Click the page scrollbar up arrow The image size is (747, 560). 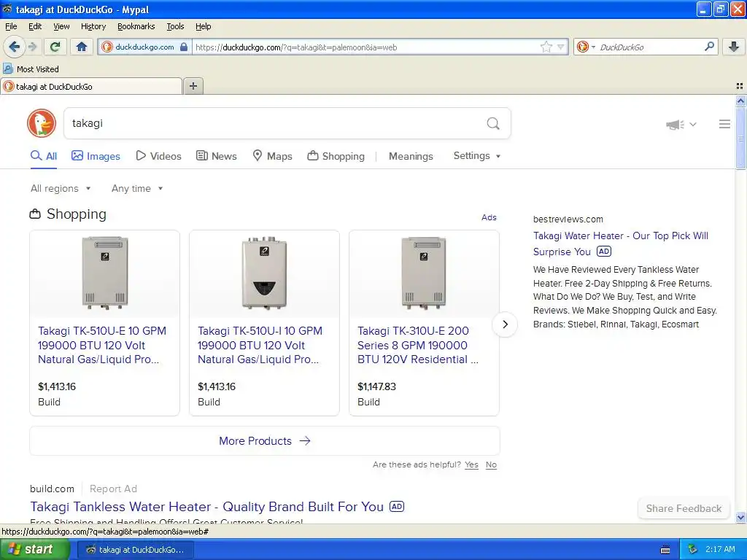(x=740, y=101)
